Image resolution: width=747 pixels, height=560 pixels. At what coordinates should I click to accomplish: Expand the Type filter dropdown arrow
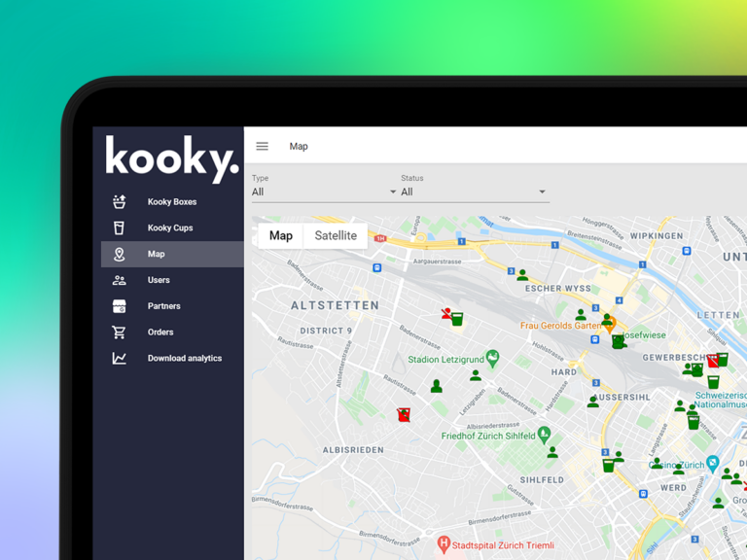(393, 192)
